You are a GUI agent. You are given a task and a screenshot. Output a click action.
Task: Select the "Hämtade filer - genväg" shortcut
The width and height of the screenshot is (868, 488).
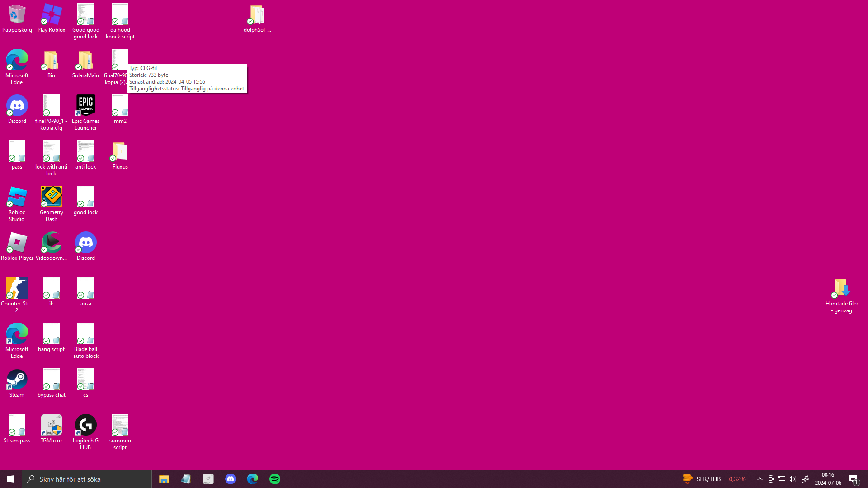(x=841, y=296)
